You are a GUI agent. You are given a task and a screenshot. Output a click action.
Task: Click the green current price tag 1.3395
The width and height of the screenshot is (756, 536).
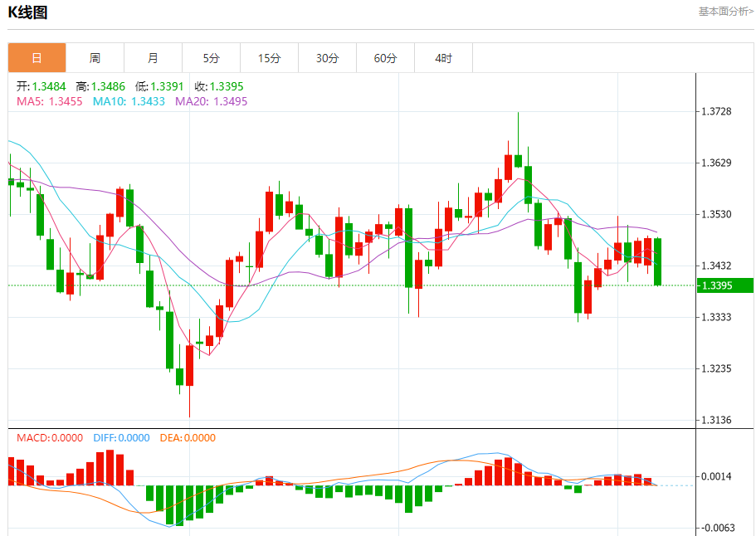point(724,285)
